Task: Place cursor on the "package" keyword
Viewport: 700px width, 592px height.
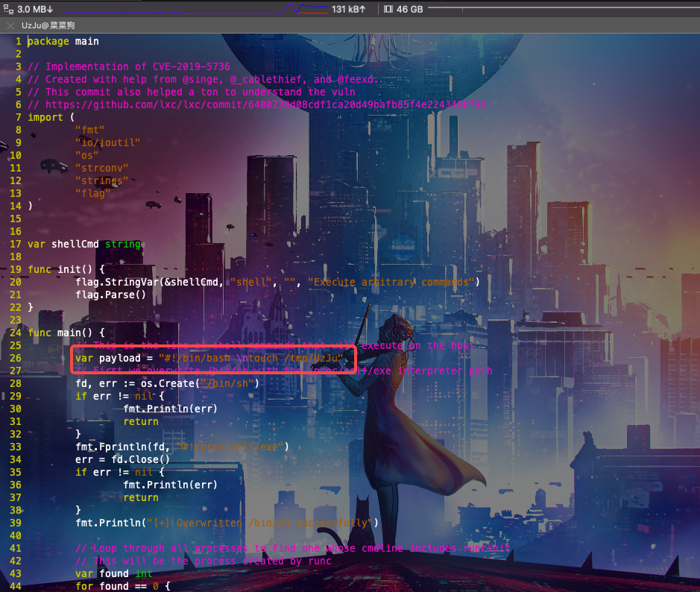Action: [48, 42]
